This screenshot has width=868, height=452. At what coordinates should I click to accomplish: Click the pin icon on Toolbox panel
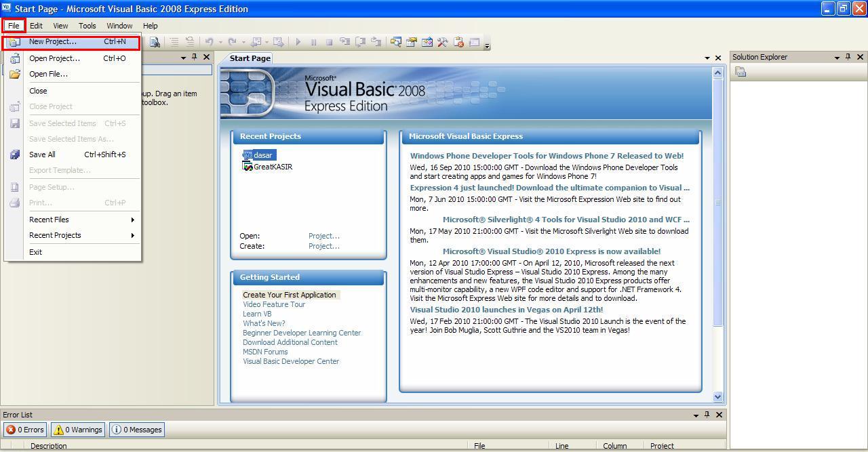pos(194,57)
